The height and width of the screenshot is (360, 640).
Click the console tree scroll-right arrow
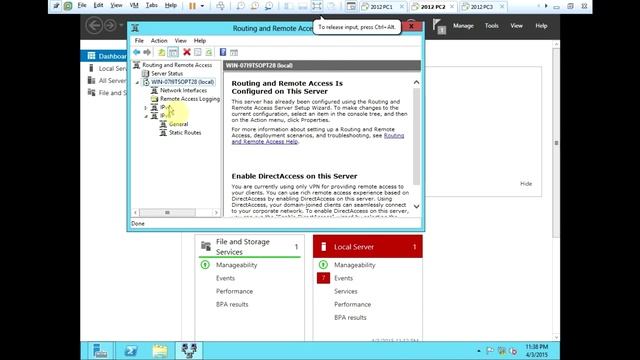pos(216,213)
